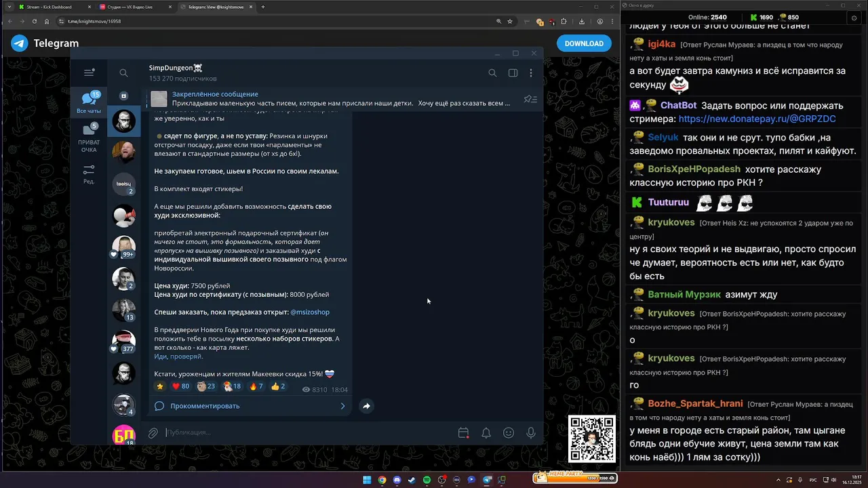The width and height of the screenshot is (868, 488).
Task: Click the Windows Start button
Action: click(367, 480)
